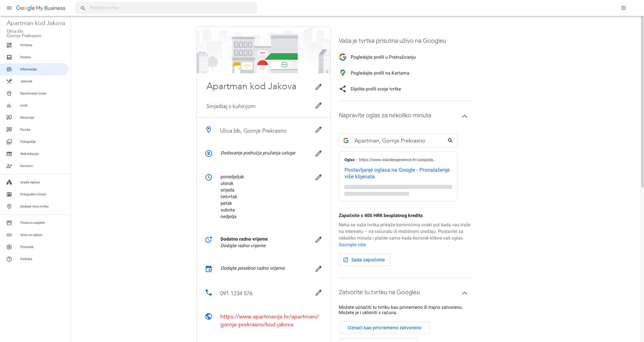This screenshot has height=342, width=644.
Task: Click Pogledajte profil na Kartama
Action: [x=380, y=73]
